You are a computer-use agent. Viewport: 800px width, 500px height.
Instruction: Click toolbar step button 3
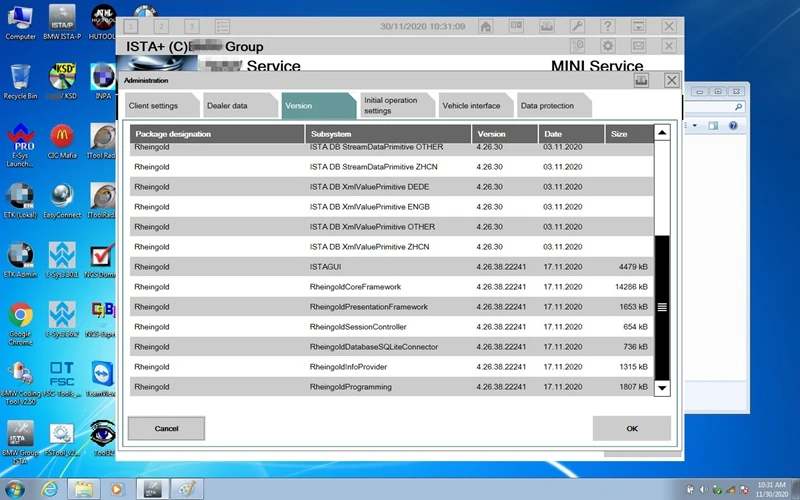pyautogui.click(x=192, y=27)
